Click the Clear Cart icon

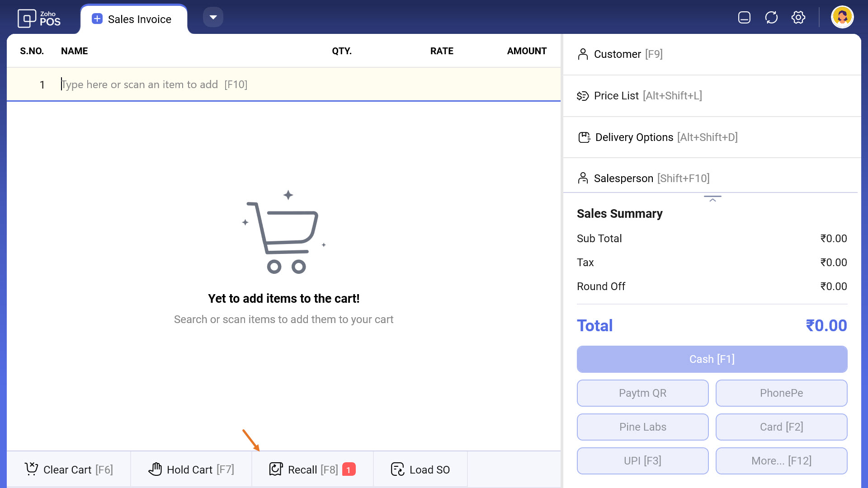coord(31,469)
